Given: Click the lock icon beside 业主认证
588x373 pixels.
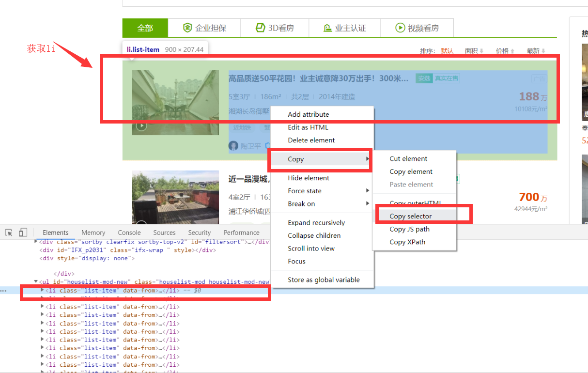Looking at the screenshot, I should pyautogui.click(x=327, y=28).
